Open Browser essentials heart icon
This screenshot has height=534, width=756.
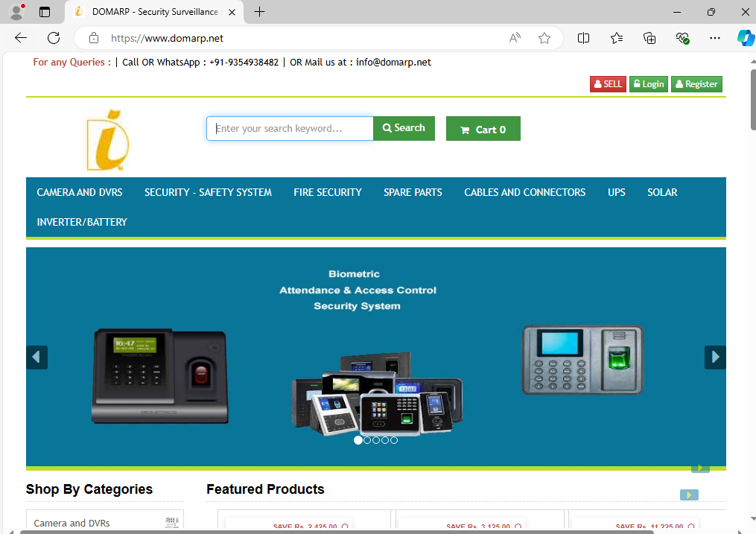[682, 38]
